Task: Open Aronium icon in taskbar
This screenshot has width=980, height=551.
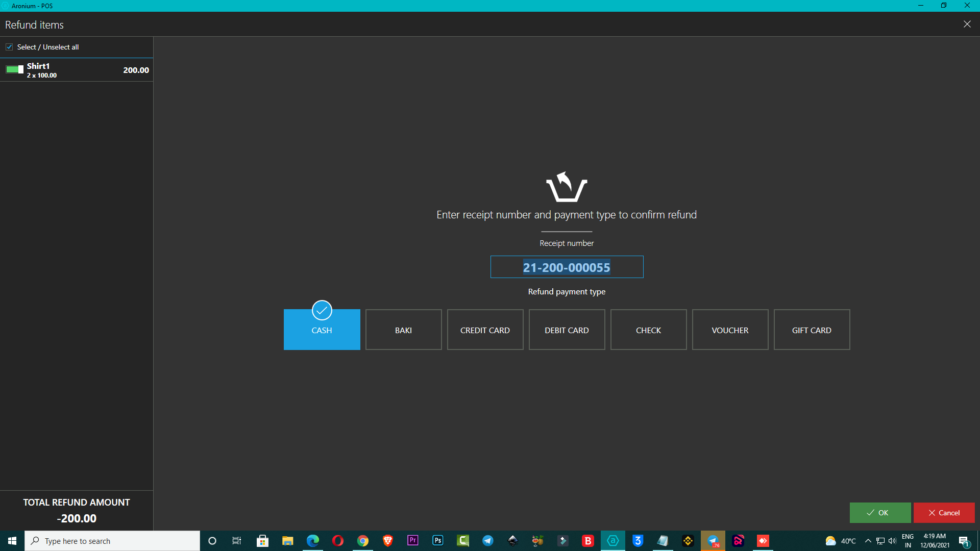Action: pyautogui.click(x=612, y=541)
